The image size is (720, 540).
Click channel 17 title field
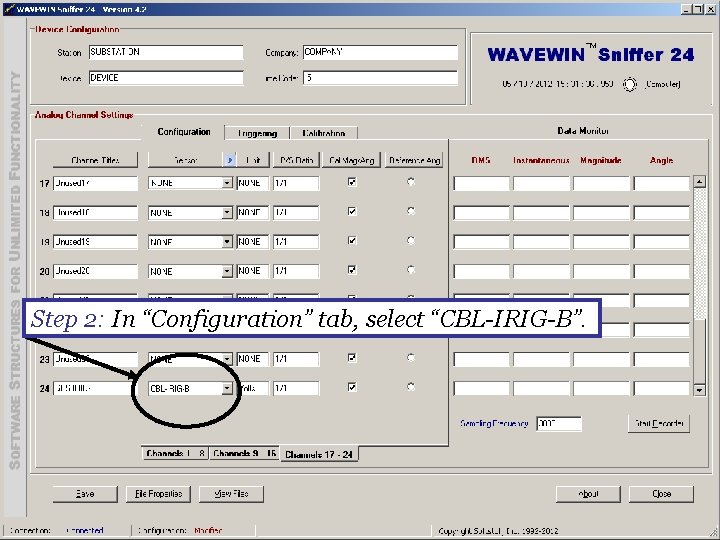point(95,183)
